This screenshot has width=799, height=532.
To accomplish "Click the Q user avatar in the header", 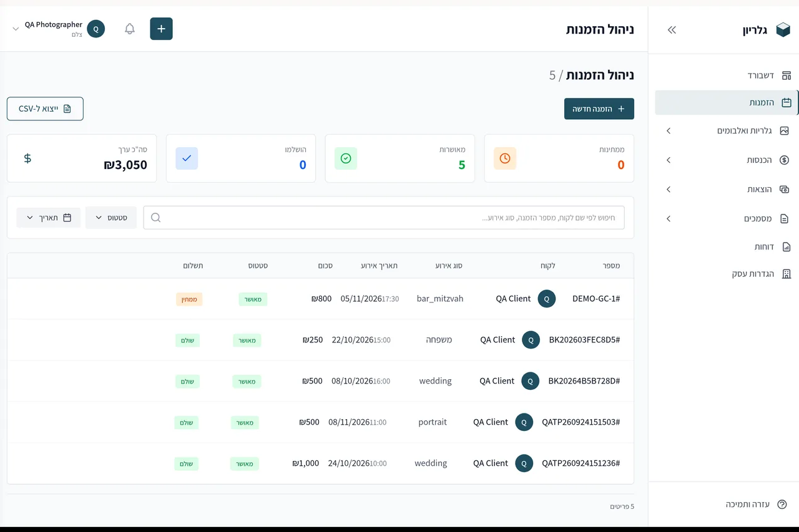I will click(x=96, y=29).
